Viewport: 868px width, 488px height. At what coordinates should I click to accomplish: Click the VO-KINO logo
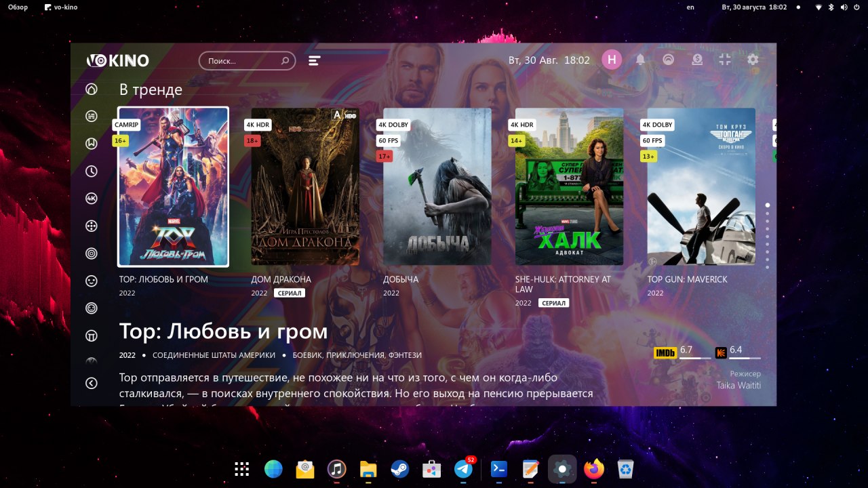118,60
